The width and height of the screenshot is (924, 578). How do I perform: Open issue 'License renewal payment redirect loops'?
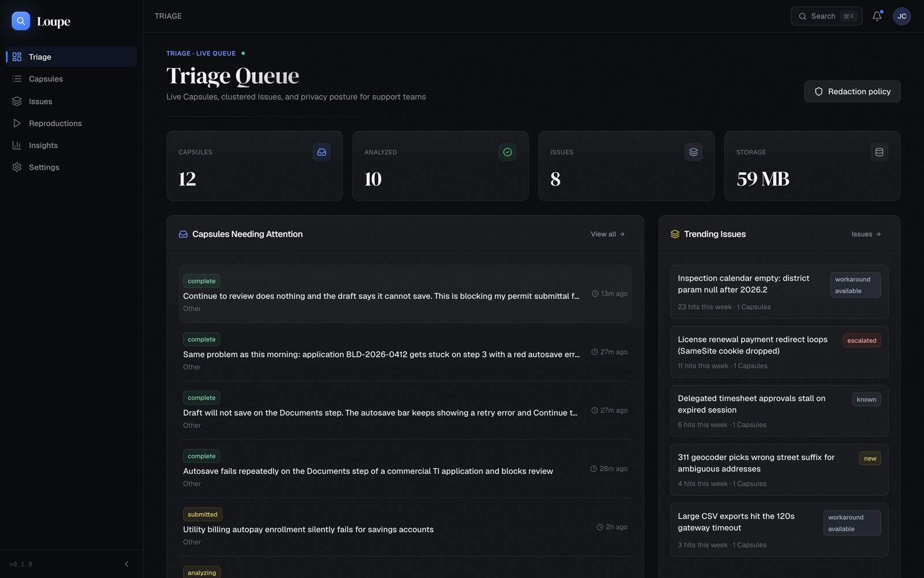point(779,352)
